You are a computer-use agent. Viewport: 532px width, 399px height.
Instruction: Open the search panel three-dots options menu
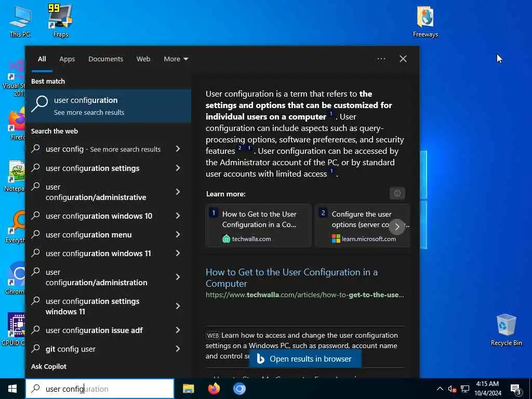point(381,59)
